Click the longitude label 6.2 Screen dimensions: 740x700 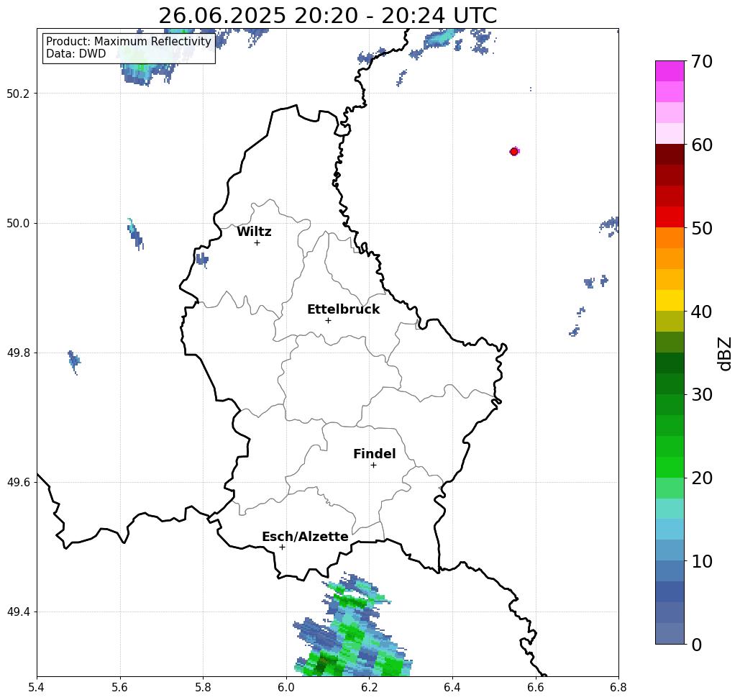369,687
